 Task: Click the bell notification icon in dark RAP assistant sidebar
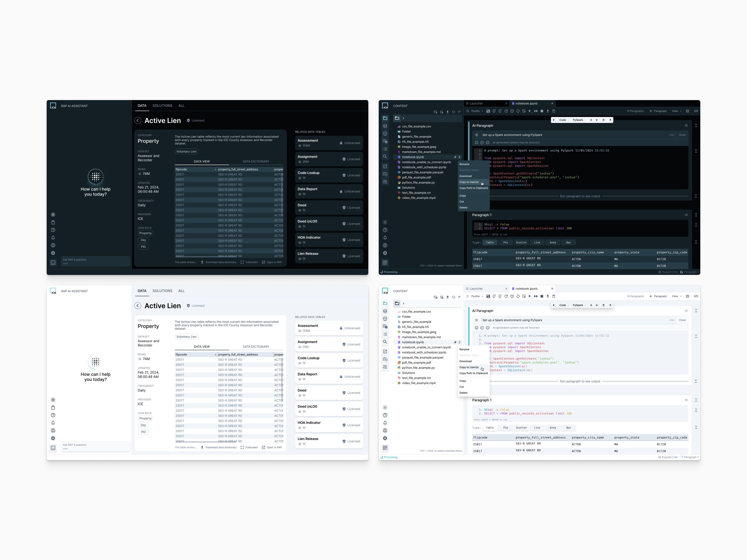pyautogui.click(x=53, y=238)
